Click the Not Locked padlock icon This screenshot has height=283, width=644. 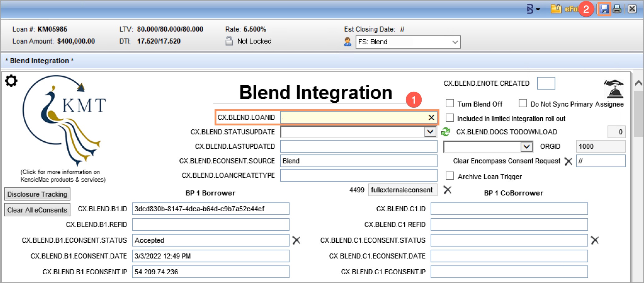tap(229, 41)
